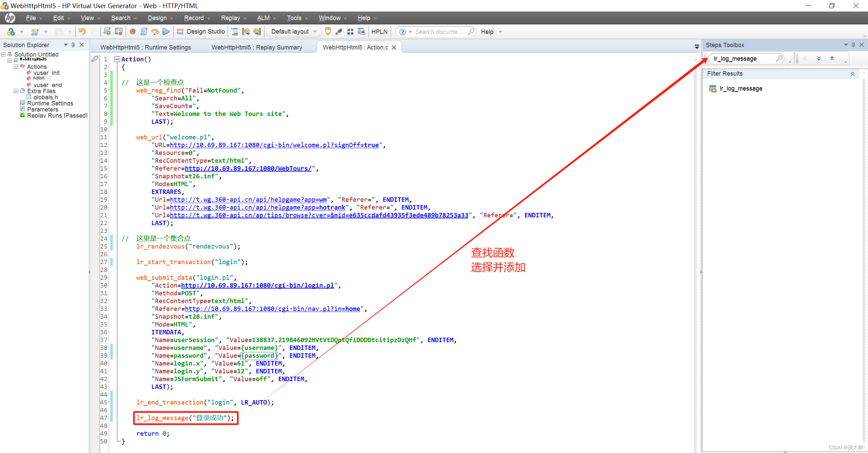The width and height of the screenshot is (868, 453).
Task: Start recording a new script
Action: (132, 32)
